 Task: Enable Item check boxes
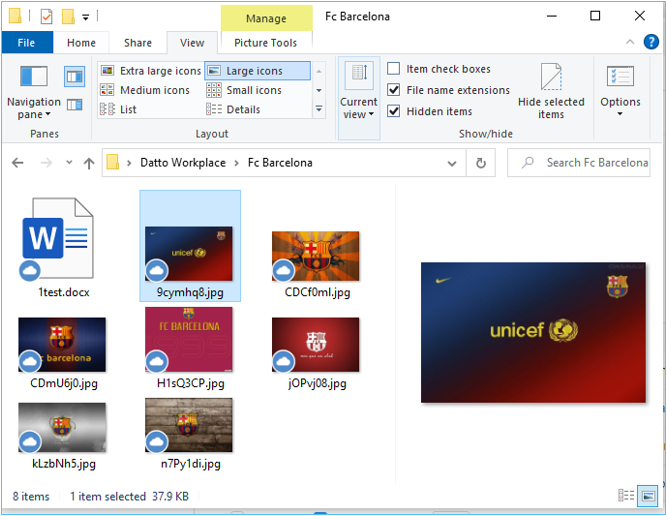(394, 69)
